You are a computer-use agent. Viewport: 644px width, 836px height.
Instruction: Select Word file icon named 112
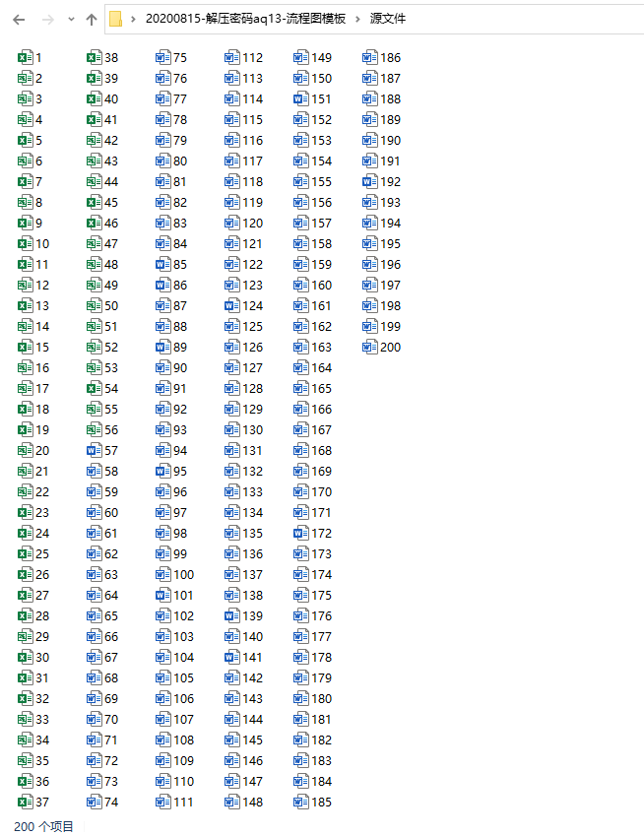pyautogui.click(x=232, y=57)
